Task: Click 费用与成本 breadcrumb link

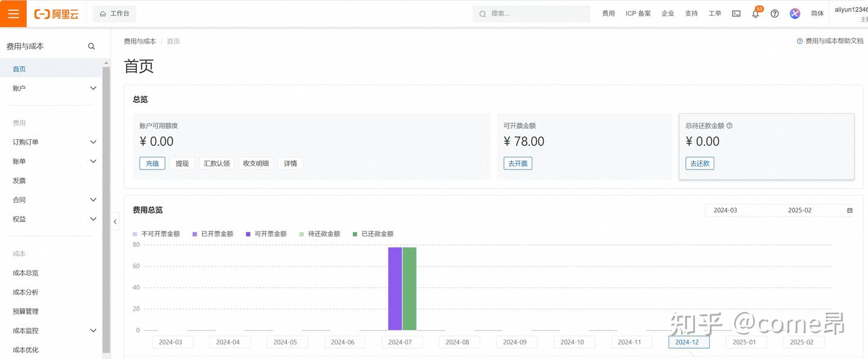Action: point(140,42)
